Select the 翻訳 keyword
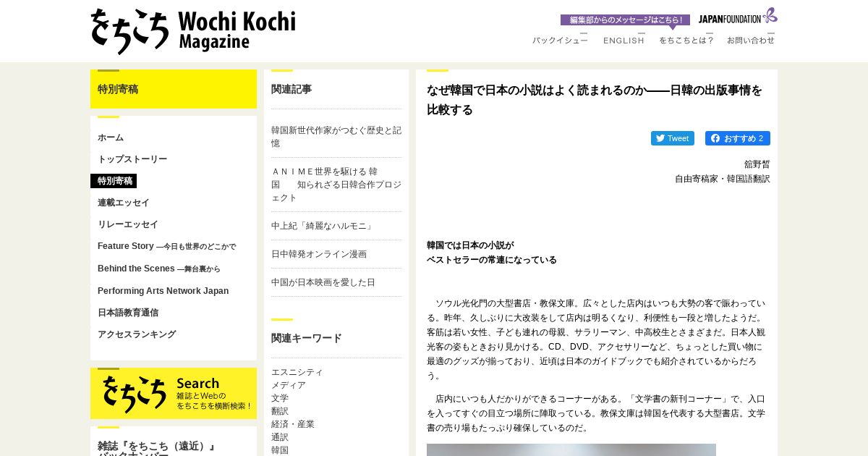Viewport: 868px width, 456px height. (x=280, y=411)
